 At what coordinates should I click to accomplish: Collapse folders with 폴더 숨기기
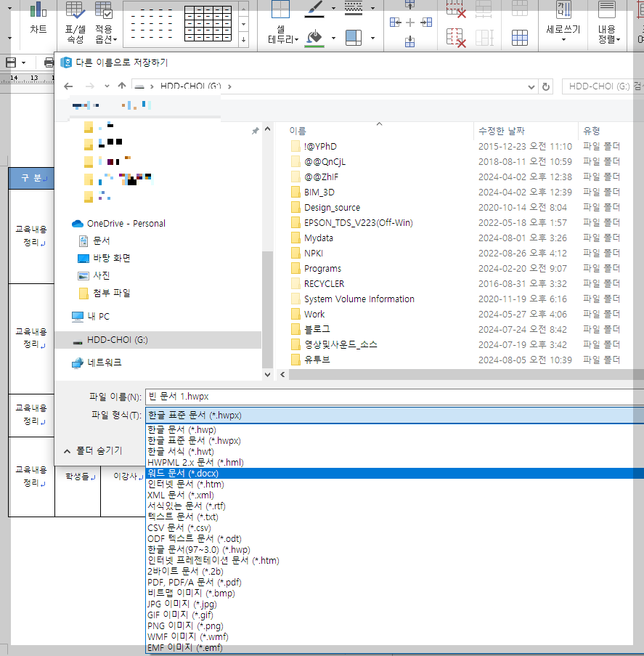point(93,450)
